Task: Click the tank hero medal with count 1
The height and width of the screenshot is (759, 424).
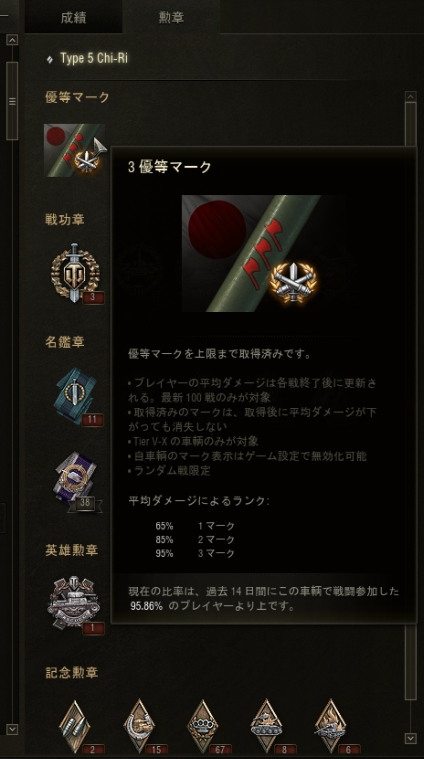Action: tap(75, 605)
